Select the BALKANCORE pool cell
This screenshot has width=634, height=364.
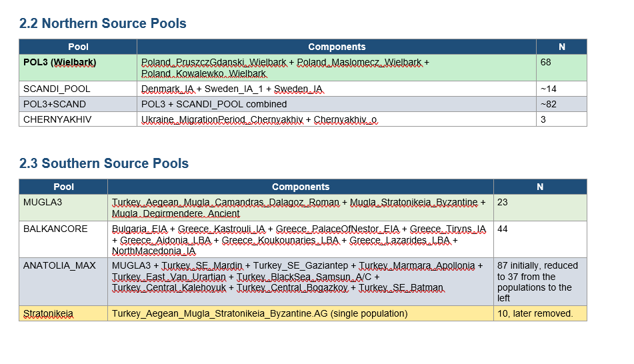coord(55,229)
